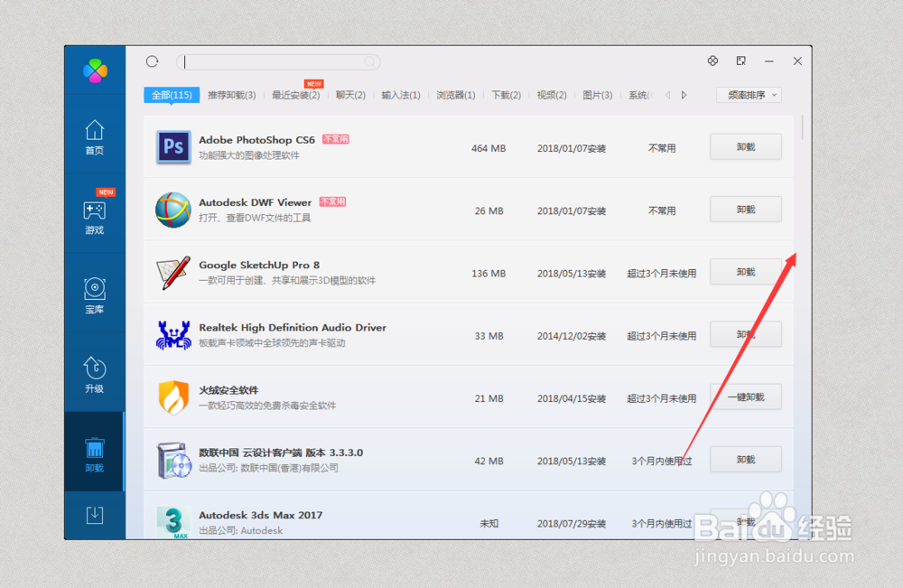Viewport: 903px width, 588px height.
Task: Open the 游戏 games section
Action: point(95,218)
